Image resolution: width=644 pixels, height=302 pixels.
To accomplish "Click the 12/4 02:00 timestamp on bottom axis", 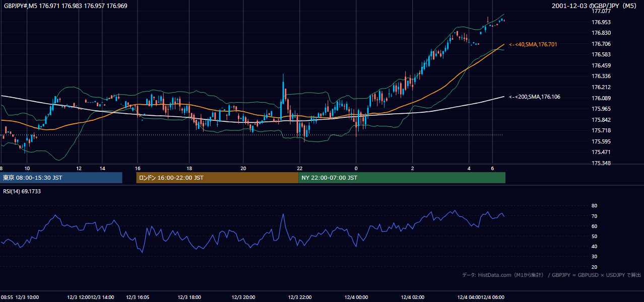I will point(413,297).
